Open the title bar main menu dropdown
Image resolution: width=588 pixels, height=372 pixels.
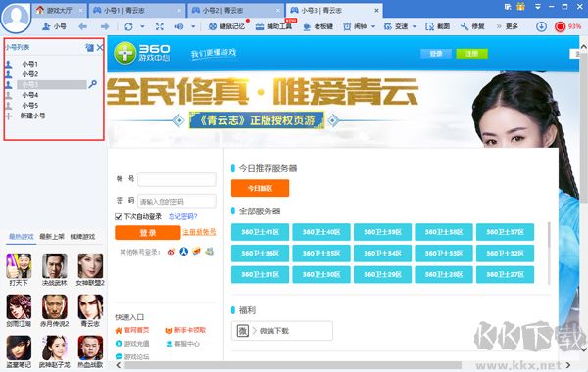(537, 7)
